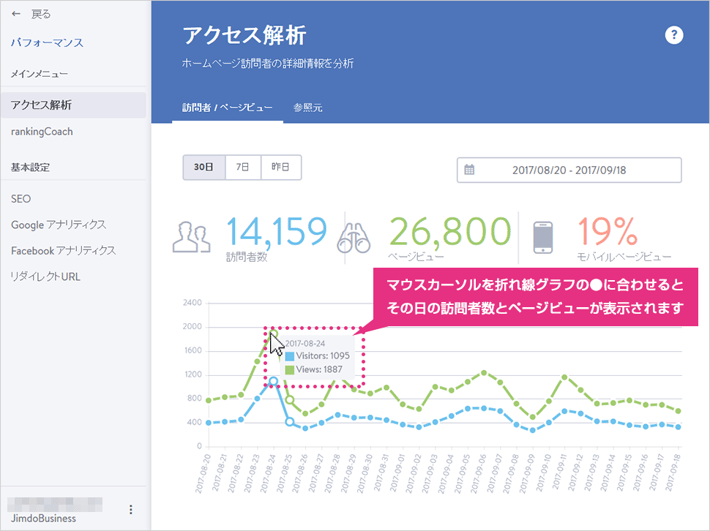Open rankingCoach in the sidebar
The image size is (710, 531).
coord(41,131)
